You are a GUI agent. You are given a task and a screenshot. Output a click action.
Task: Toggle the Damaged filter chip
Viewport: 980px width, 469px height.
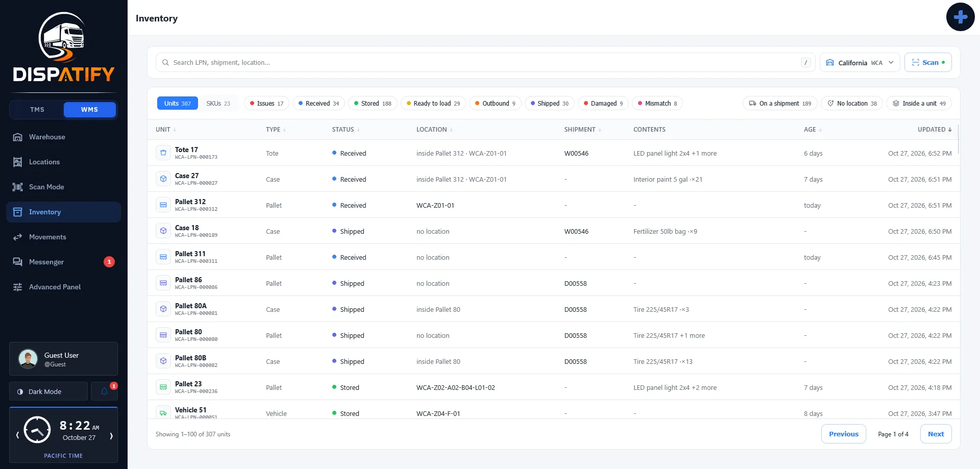pyautogui.click(x=603, y=103)
